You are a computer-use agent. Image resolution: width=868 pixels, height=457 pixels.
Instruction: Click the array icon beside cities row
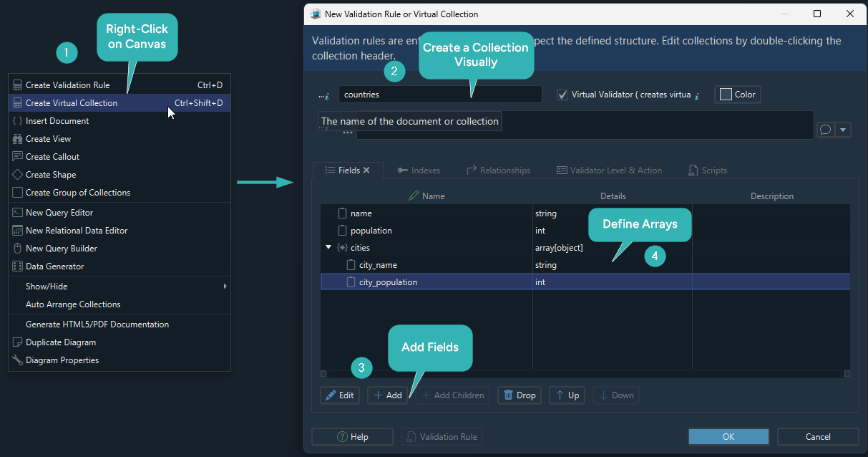pos(342,248)
